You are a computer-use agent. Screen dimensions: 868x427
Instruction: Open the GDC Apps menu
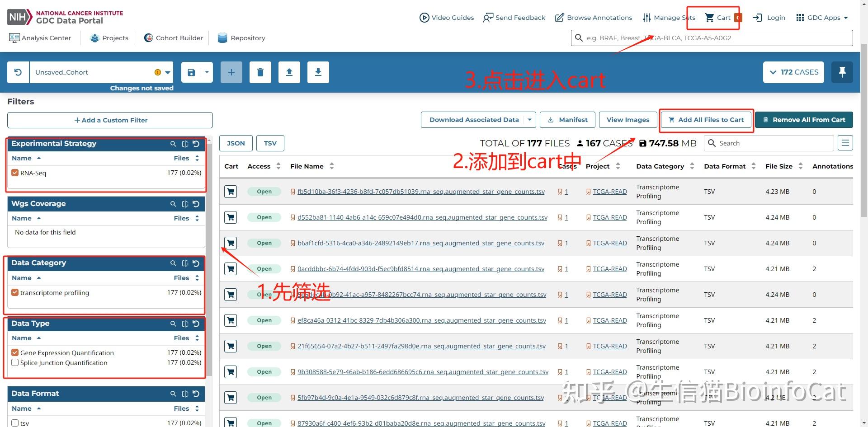click(822, 18)
